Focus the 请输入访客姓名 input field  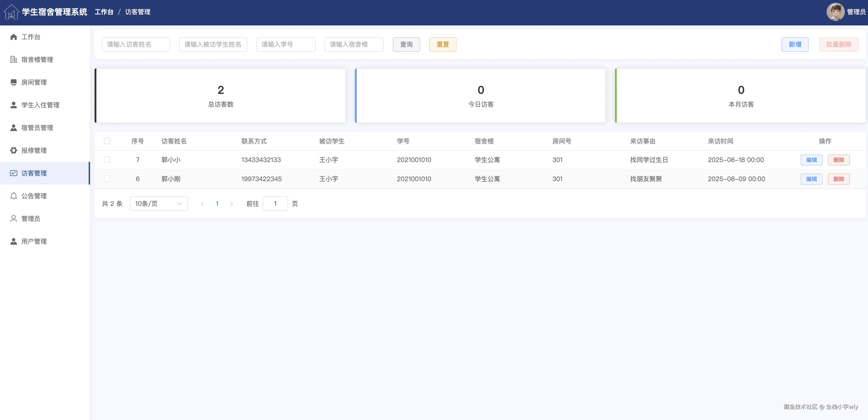[x=136, y=45]
